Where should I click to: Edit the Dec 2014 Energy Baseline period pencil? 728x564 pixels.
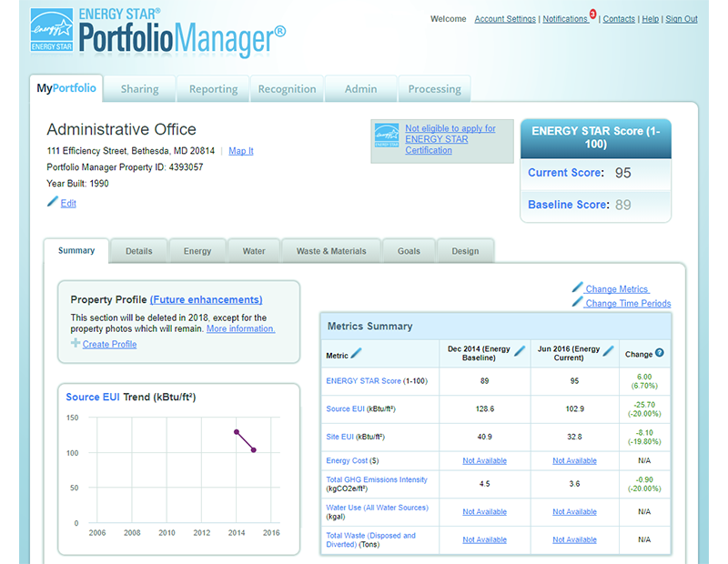tap(520, 351)
